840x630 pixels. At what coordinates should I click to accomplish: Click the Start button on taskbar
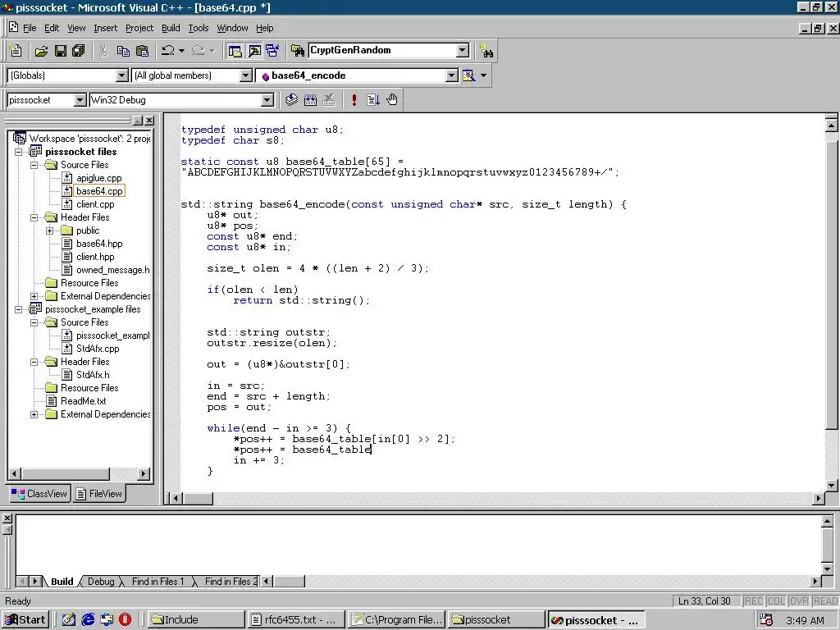pos(25,620)
